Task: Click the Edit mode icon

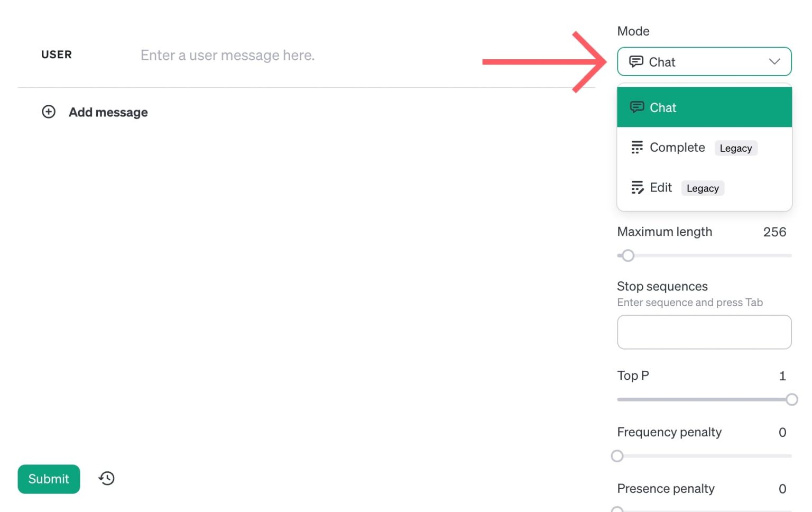Action: (x=637, y=187)
